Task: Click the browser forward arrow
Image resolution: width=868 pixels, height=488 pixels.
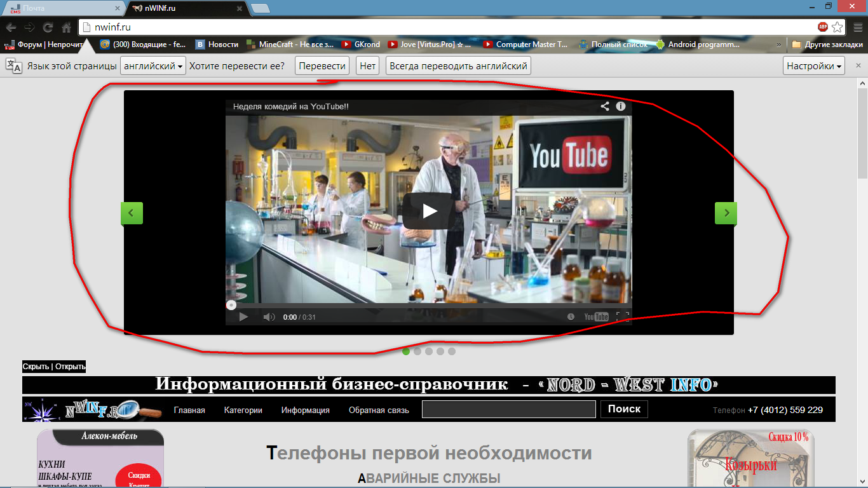Action: coord(29,27)
